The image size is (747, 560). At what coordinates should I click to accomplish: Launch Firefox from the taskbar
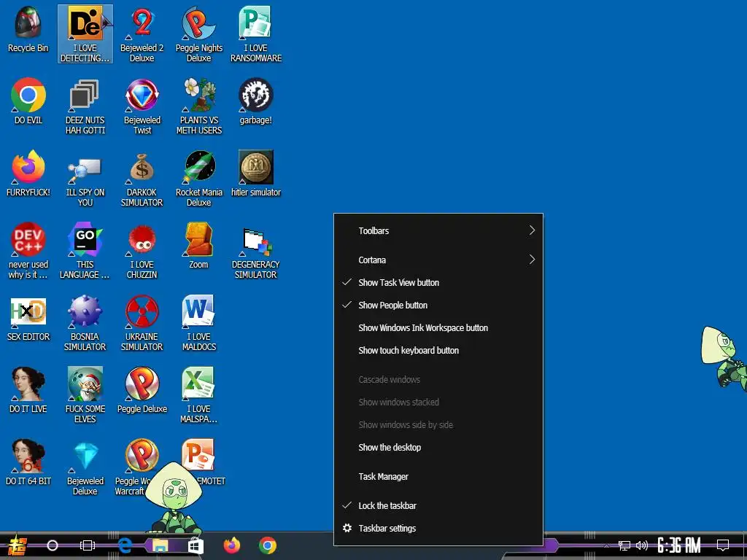tap(232, 545)
